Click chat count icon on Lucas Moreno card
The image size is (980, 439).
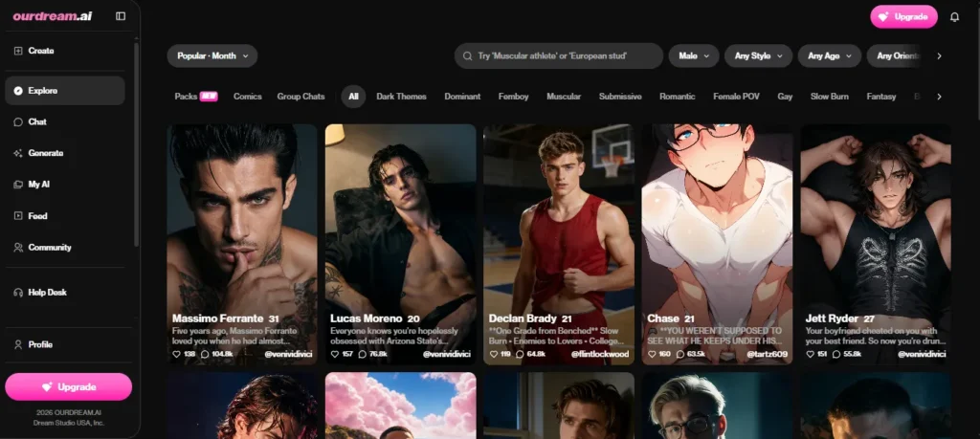(363, 354)
